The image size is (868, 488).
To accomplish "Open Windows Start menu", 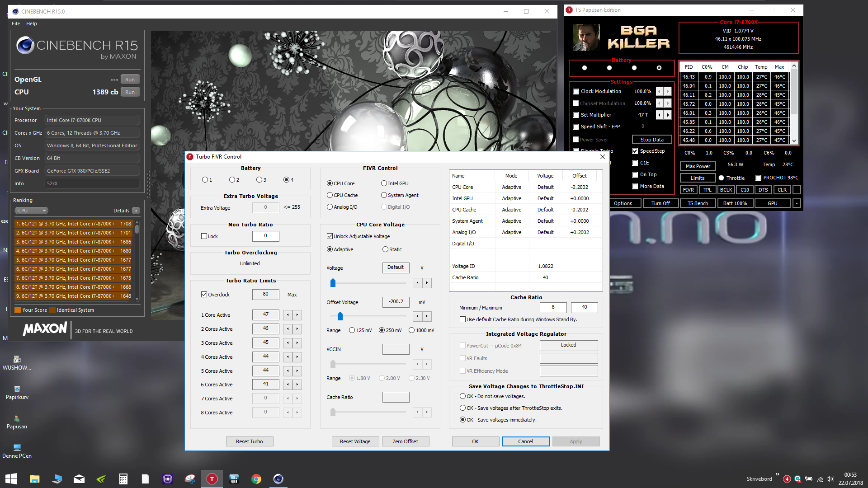I will pyautogui.click(x=11, y=479).
